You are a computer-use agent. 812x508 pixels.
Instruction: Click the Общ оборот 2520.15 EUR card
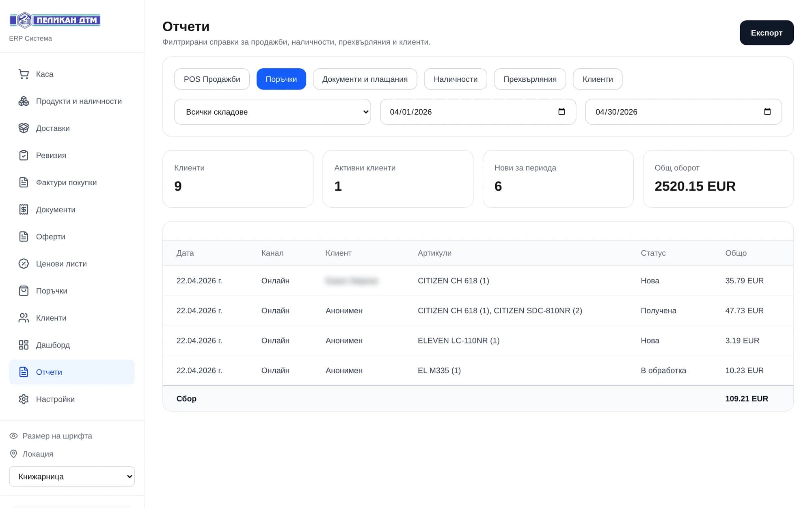(x=718, y=179)
